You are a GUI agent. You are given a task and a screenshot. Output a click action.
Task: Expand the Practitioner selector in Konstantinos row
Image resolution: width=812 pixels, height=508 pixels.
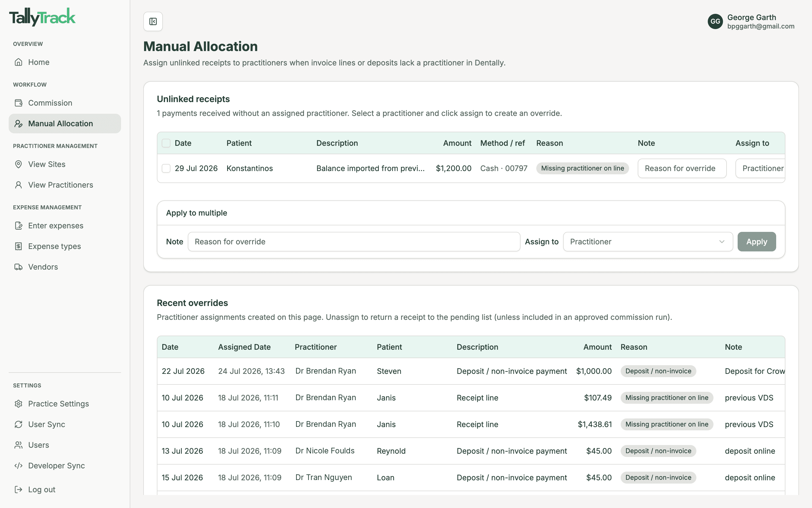coord(760,168)
